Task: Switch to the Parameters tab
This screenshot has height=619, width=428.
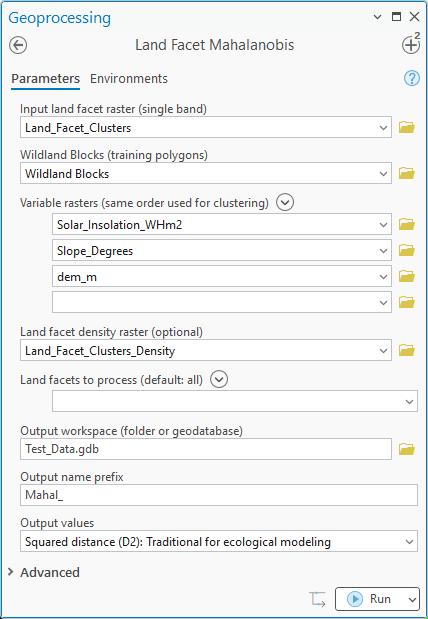Action: pyautogui.click(x=45, y=79)
